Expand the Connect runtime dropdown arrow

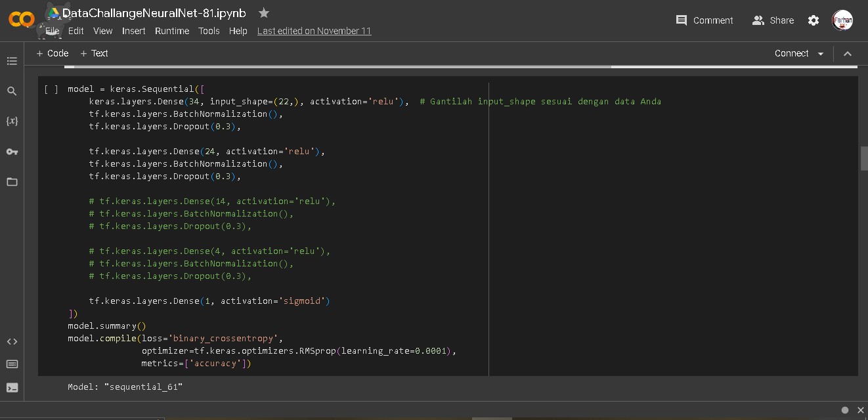point(821,54)
